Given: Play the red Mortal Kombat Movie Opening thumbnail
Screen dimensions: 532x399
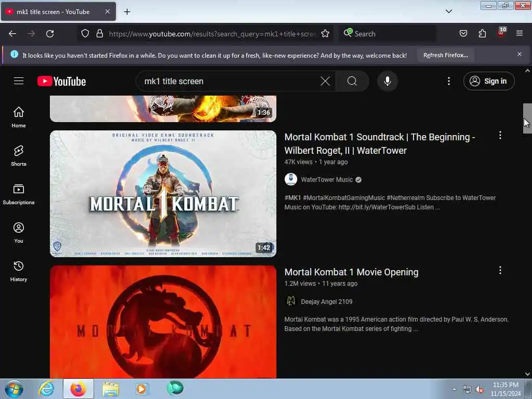Looking at the screenshot, I should [163, 322].
